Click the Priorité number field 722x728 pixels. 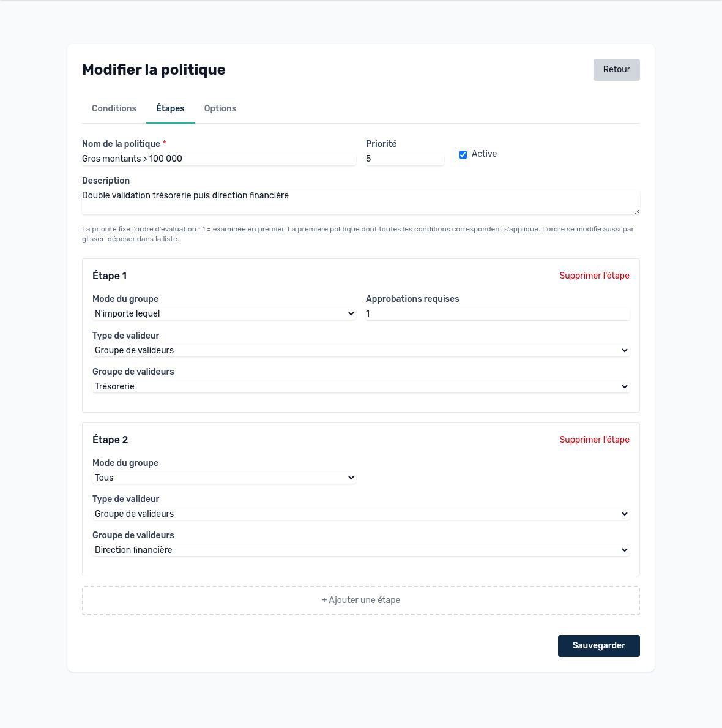pyautogui.click(x=404, y=159)
